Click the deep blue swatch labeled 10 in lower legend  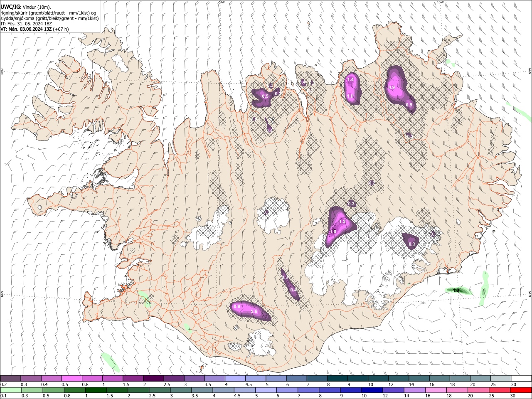click(372, 390)
